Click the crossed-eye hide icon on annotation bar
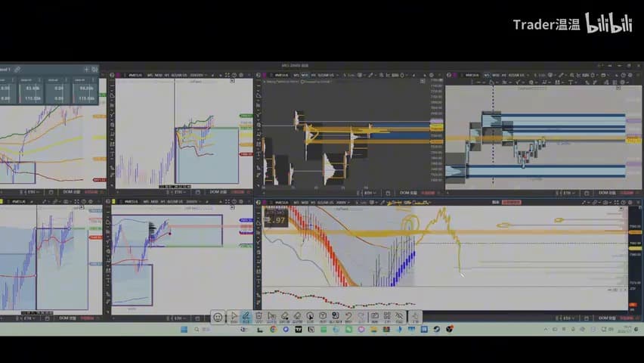Image resolution: width=644 pixels, height=363 pixels. [x=399, y=317]
